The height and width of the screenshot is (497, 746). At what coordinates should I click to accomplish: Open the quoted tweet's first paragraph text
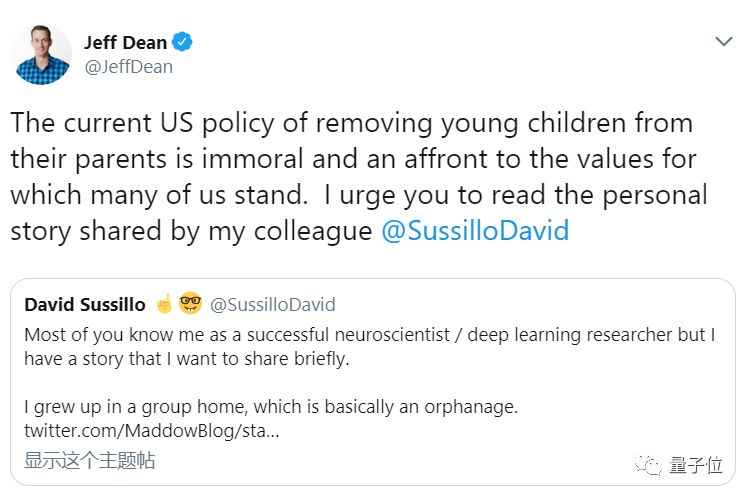point(370,347)
